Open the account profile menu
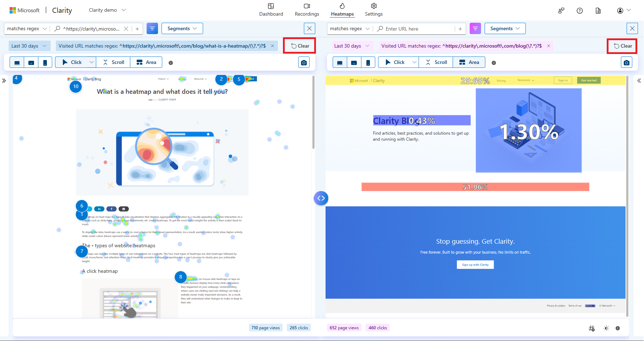 (624, 11)
